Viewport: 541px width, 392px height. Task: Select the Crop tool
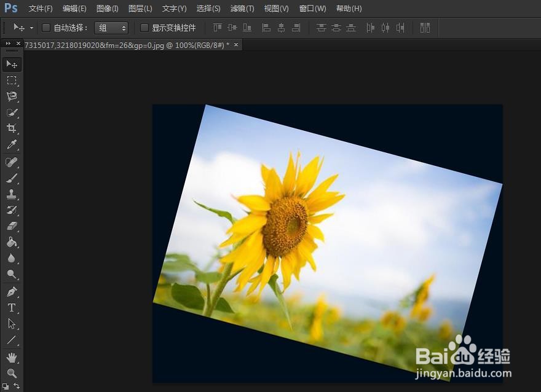pos(12,128)
